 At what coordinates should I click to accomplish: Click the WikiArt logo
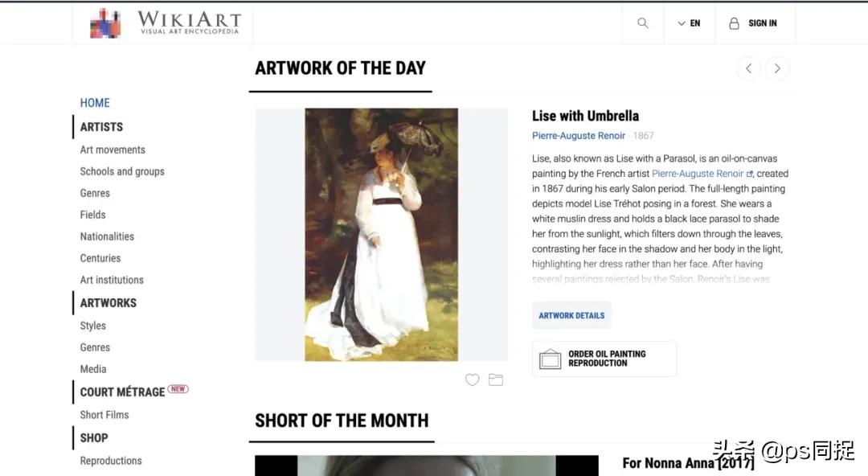coord(166,23)
